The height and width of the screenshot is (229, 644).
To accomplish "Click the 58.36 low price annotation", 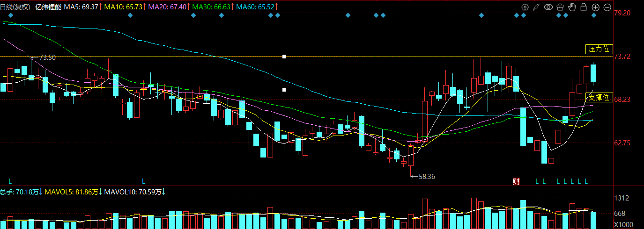I will point(426,177).
